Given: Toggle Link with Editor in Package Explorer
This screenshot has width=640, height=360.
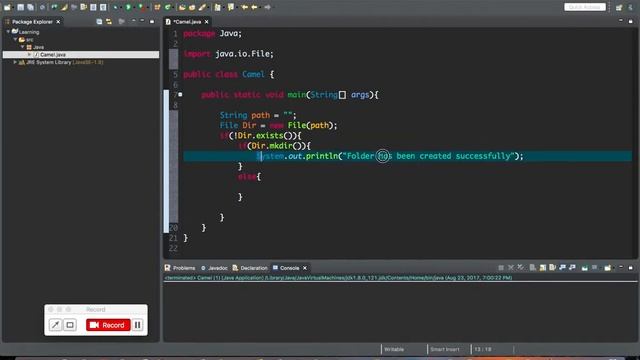Looking at the screenshot, I should [x=109, y=21].
